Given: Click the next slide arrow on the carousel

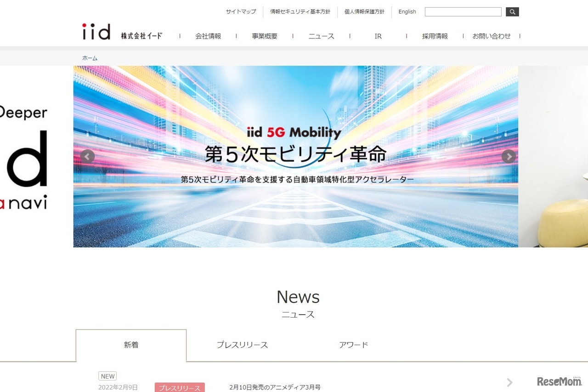Looking at the screenshot, I should 509,157.
